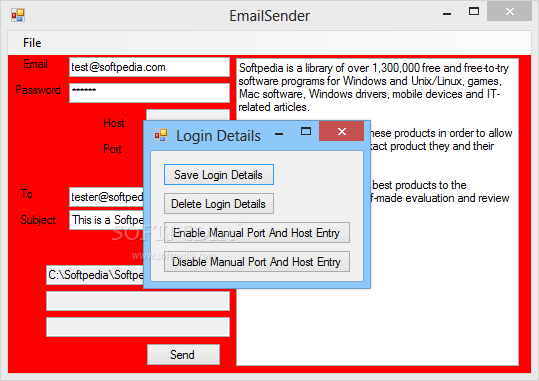The height and width of the screenshot is (381, 539).
Task: Click Delete Login Details button
Action: pyautogui.click(x=219, y=204)
